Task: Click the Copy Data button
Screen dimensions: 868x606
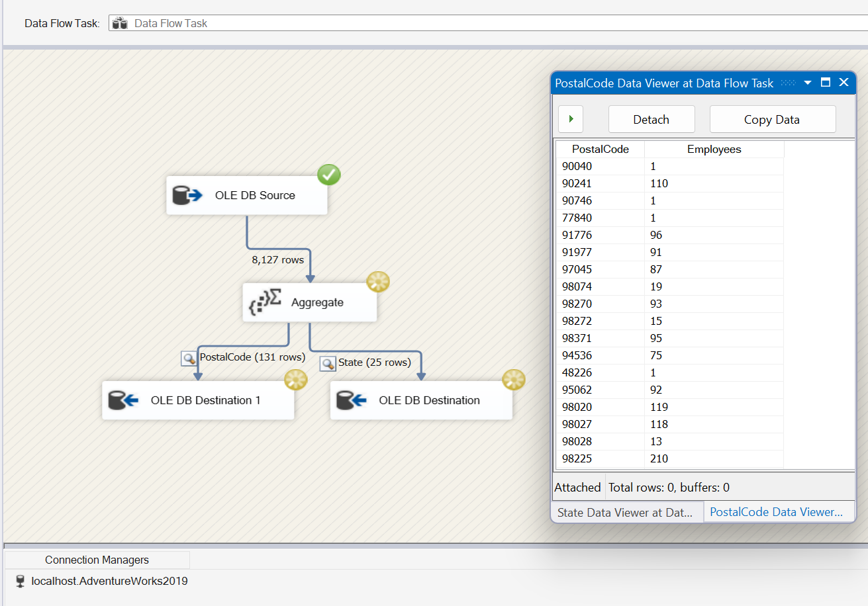Action: coord(772,119)
